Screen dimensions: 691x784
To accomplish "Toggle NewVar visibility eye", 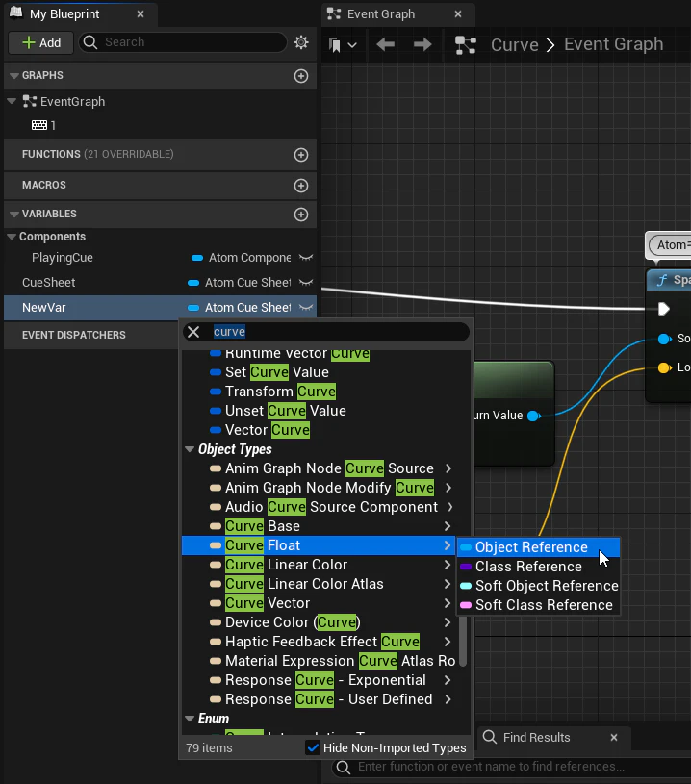I will click(306, 308).
